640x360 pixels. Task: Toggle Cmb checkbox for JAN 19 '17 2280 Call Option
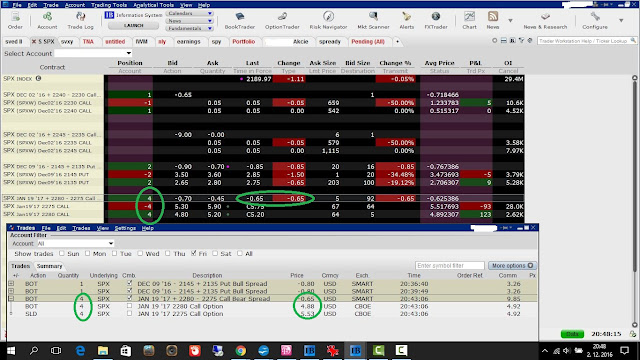(x=129, y=306)
